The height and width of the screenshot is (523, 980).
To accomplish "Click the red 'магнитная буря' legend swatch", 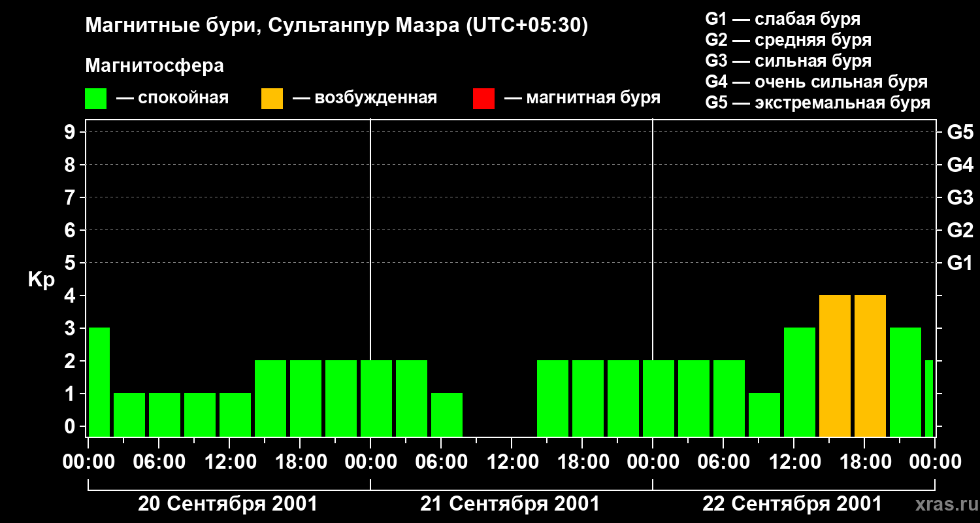I will point(483,99).
